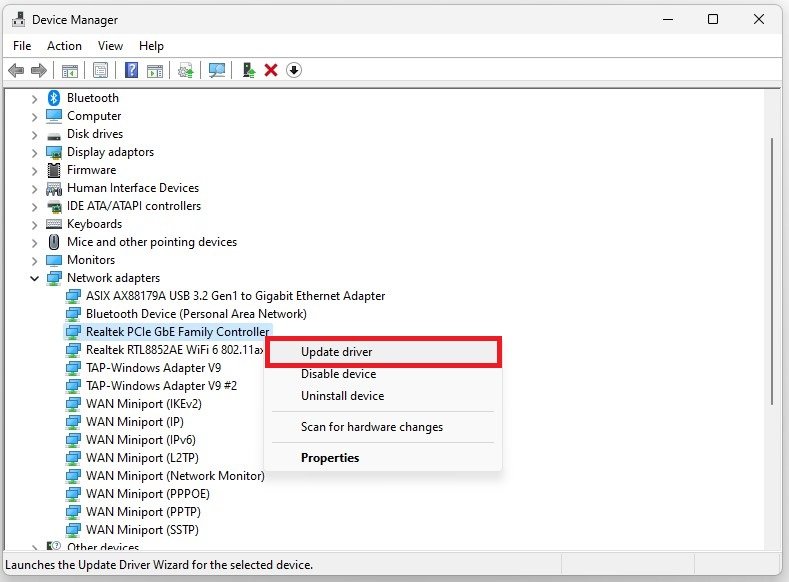Open the Action menu
Screen dimensions: 789x582
pyautogui.click(x=64, y=46)
